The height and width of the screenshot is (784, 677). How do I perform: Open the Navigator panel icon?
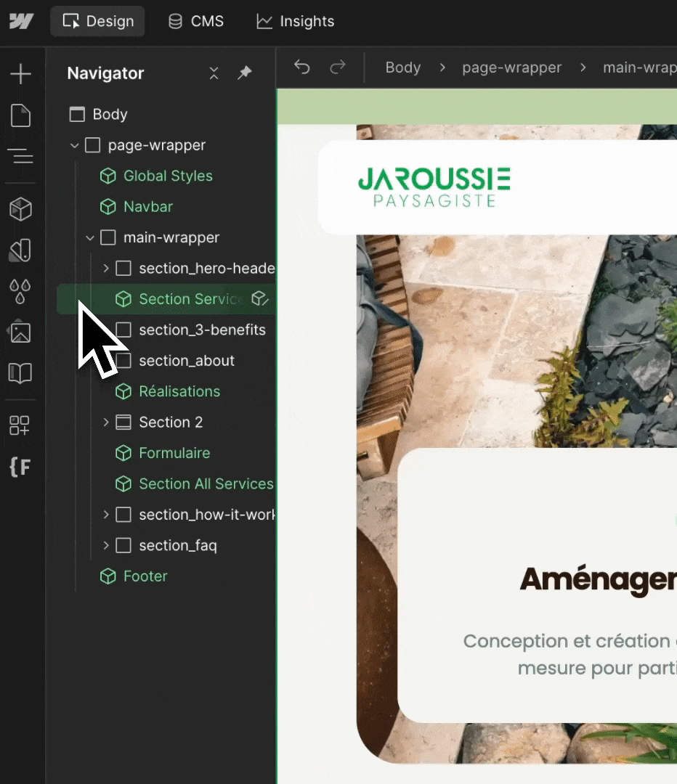click(20, 157)
